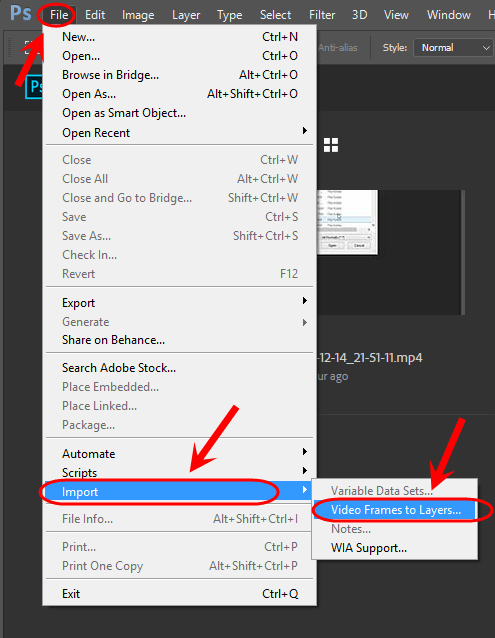The width and height of the screenshot is (495, 638).
Task: Expand the Generate submenu
Action: [x=179, y=322]
